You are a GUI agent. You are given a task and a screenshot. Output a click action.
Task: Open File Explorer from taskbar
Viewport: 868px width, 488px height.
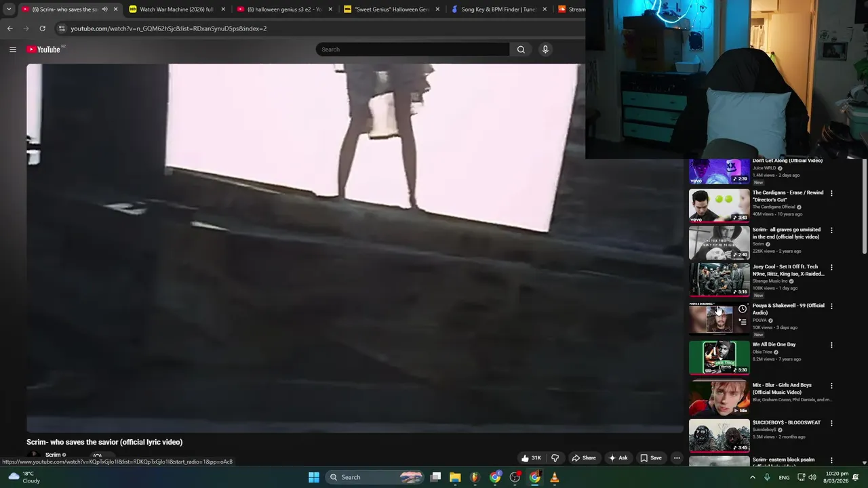coord(455,477)
